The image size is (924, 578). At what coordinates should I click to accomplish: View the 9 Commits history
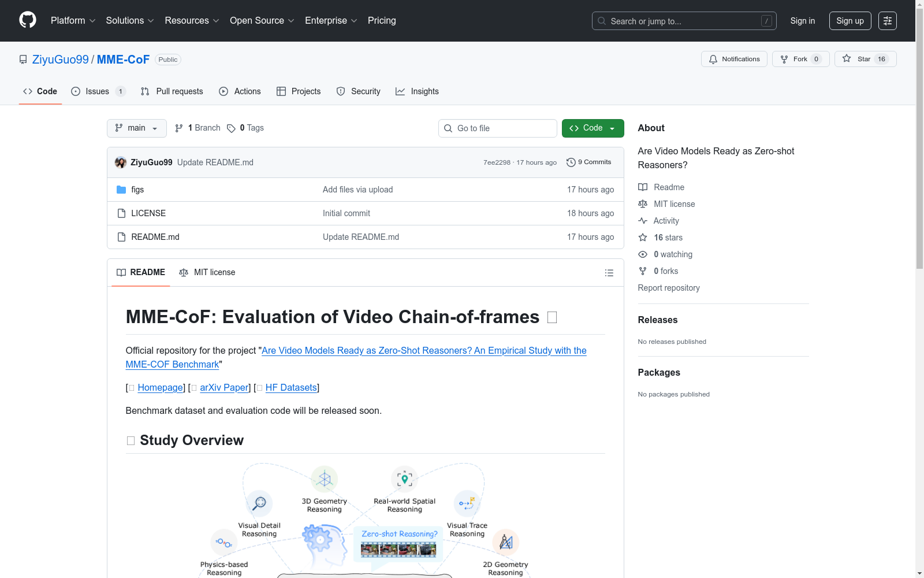589,162
